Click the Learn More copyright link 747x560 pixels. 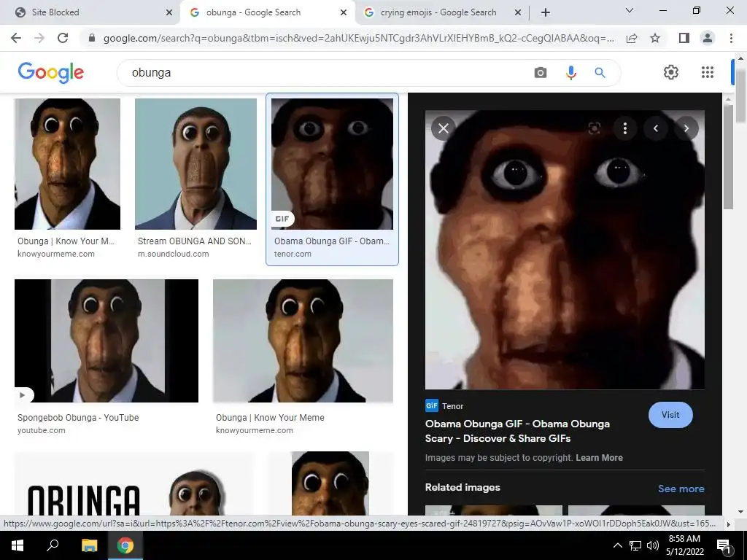click(x=600, y=458)
